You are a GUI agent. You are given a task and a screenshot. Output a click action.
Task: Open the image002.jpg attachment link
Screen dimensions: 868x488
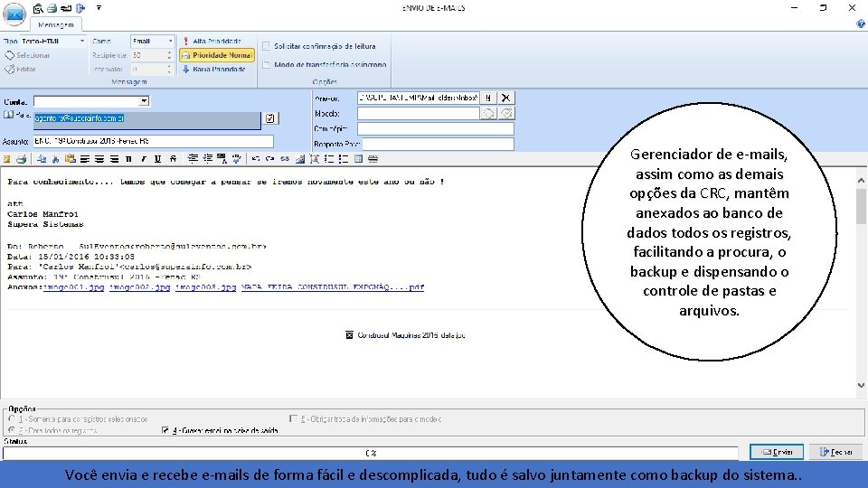(139, 287)
